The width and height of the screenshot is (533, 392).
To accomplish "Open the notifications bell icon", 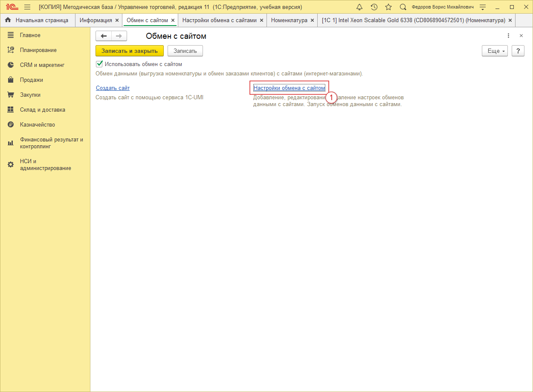I will [x=359, y=7].
